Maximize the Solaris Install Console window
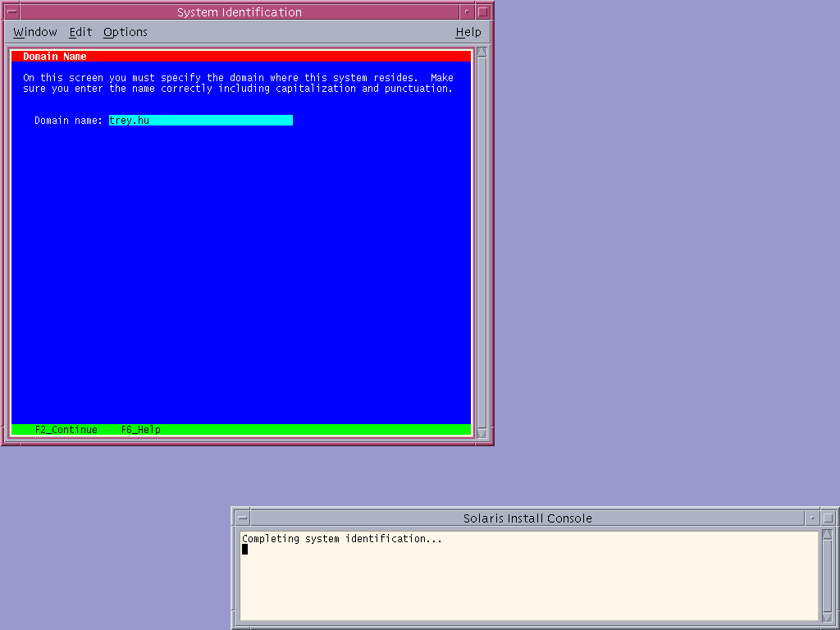 [829, 518]
